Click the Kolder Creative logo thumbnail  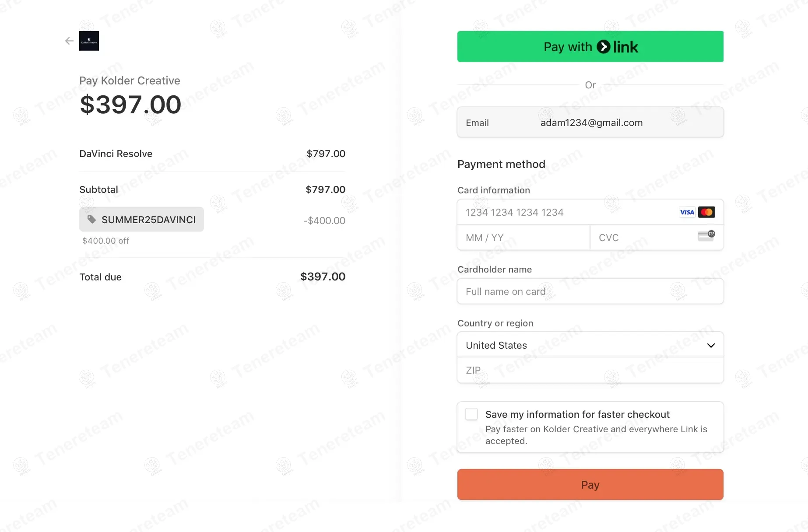coord(89,41)
